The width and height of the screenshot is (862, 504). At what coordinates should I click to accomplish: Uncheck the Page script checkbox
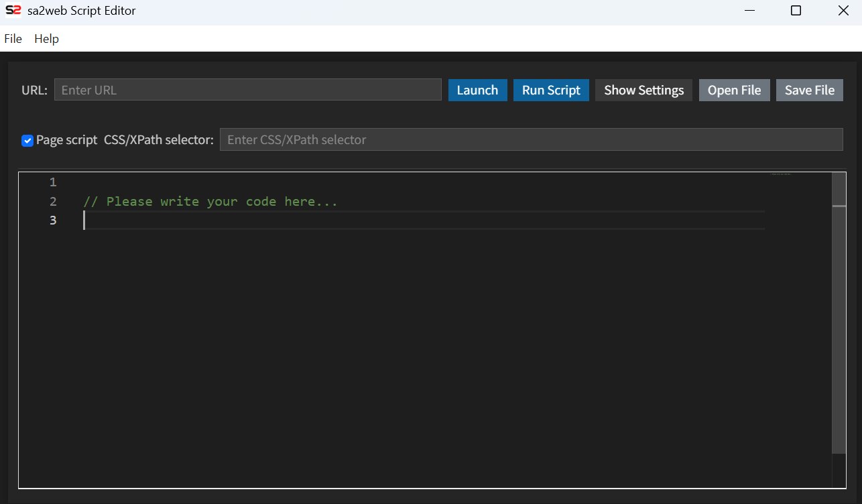coord(27,140)
